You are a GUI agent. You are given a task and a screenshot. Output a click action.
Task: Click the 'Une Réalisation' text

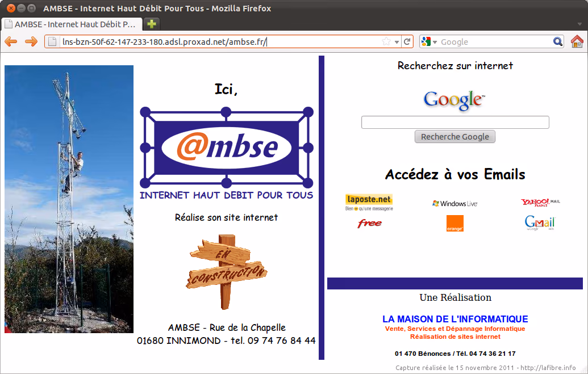[x=455, y=297]
